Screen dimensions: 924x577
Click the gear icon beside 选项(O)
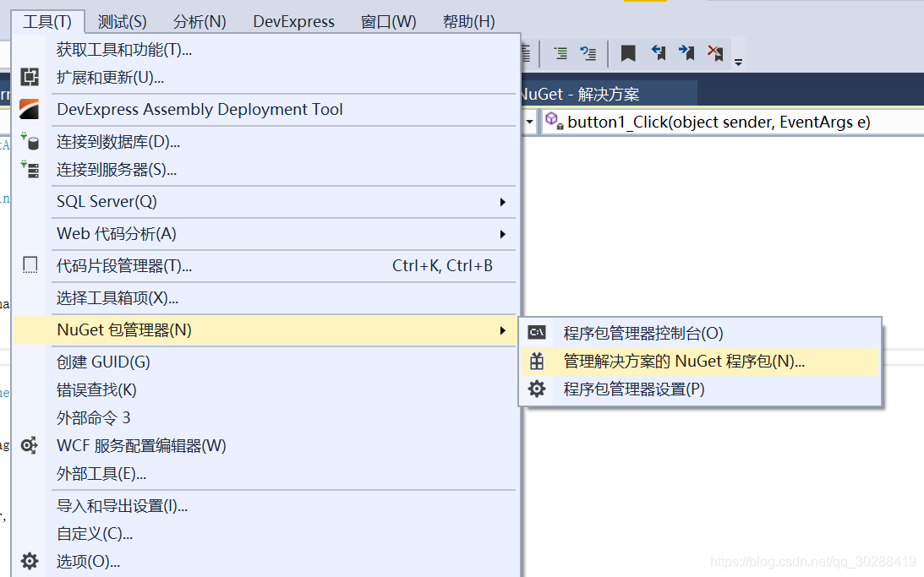tap(30, 561)
